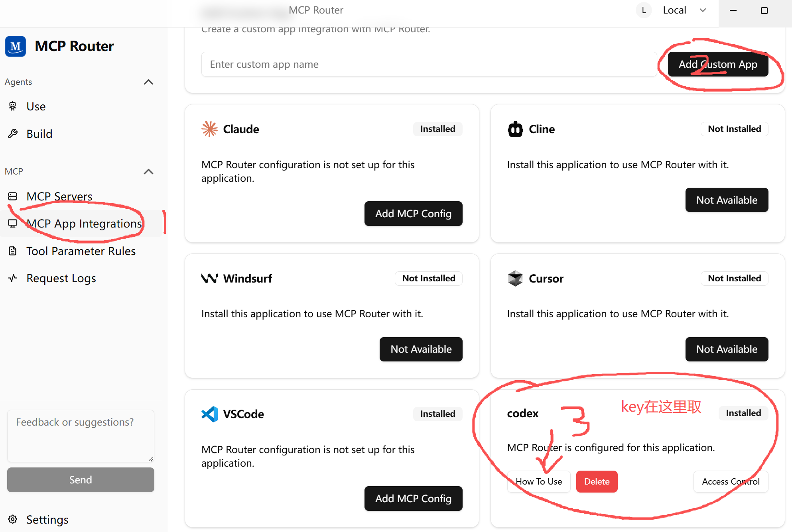The height and width of the screenshot is (532, 792).
Task: Delete the codex app integration
Action: click(x=597, y=481)
